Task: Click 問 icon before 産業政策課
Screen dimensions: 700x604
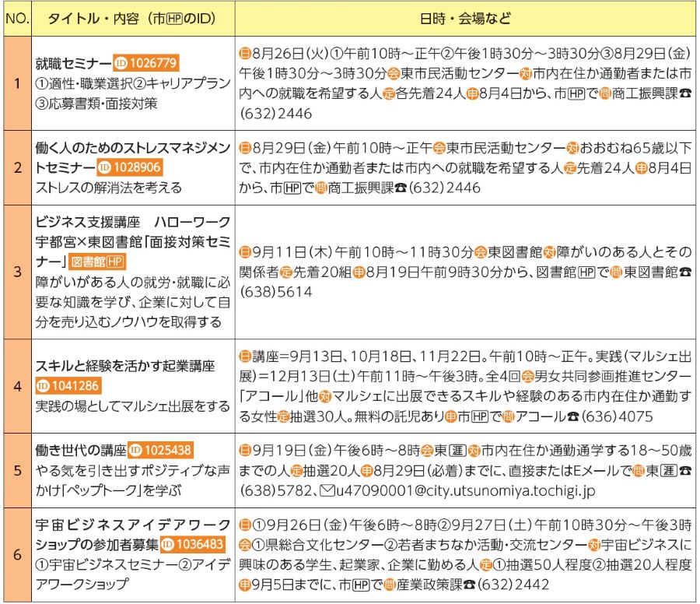Action: (x=390, y=585)
